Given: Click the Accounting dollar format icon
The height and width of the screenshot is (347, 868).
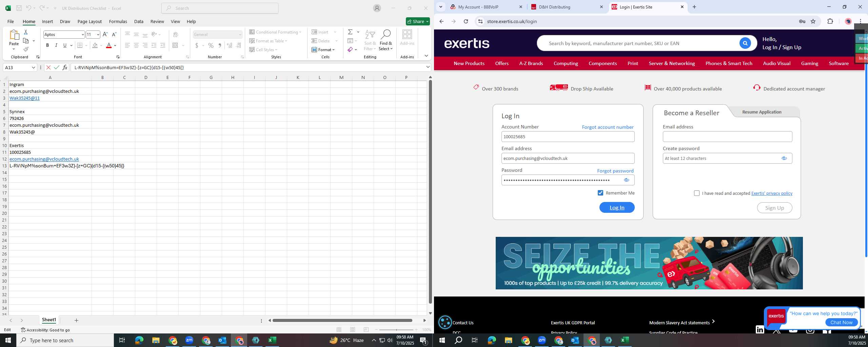Looking at the screenshot, I should coord(197,45).
